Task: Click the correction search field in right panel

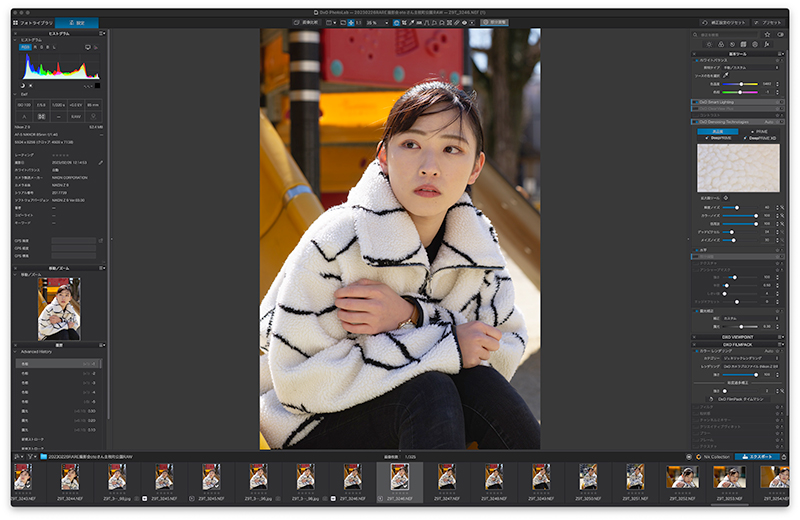Action: click(x=727, y=35)
